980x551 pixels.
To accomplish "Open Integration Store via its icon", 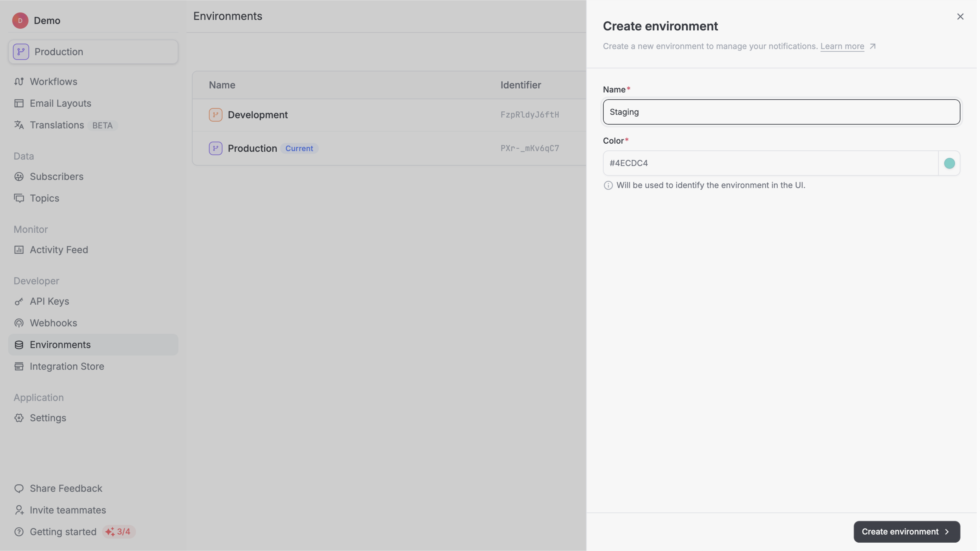I will (19, 367).
